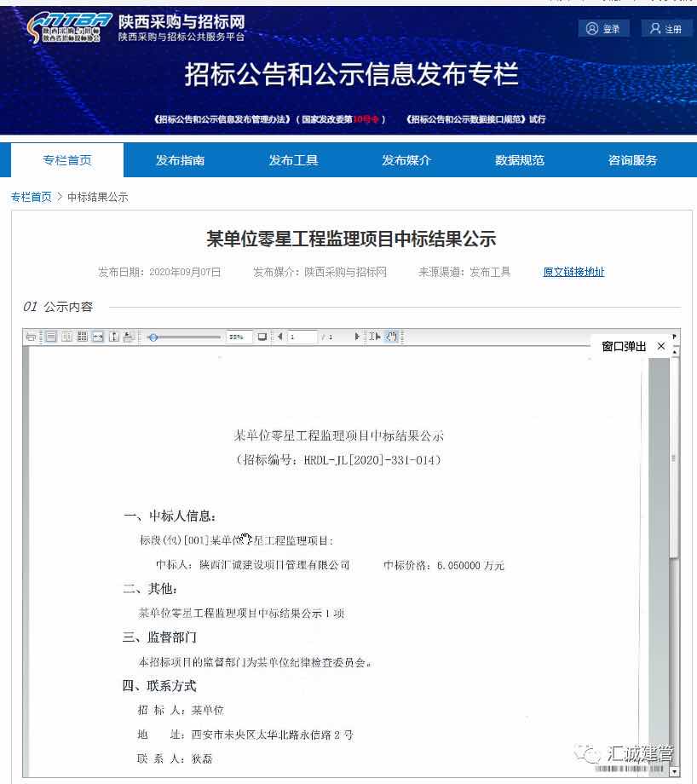Open the thumbnail grid view icon
Screen dimensions: 697x784
83,337
